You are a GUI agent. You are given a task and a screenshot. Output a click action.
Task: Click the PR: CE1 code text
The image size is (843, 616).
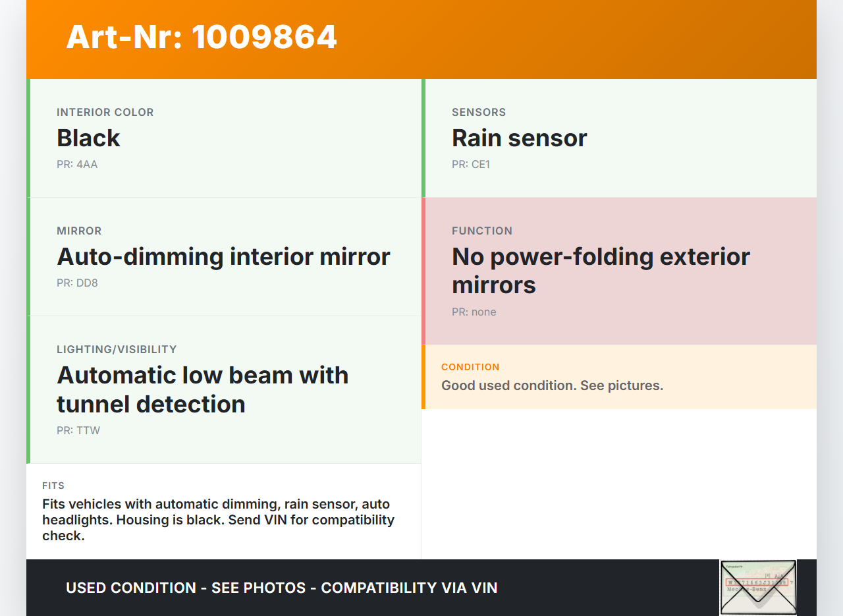pos(471,165)
